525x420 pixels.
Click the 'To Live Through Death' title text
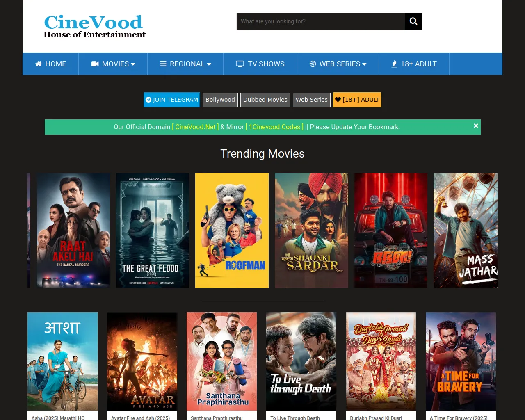point(295,418)
